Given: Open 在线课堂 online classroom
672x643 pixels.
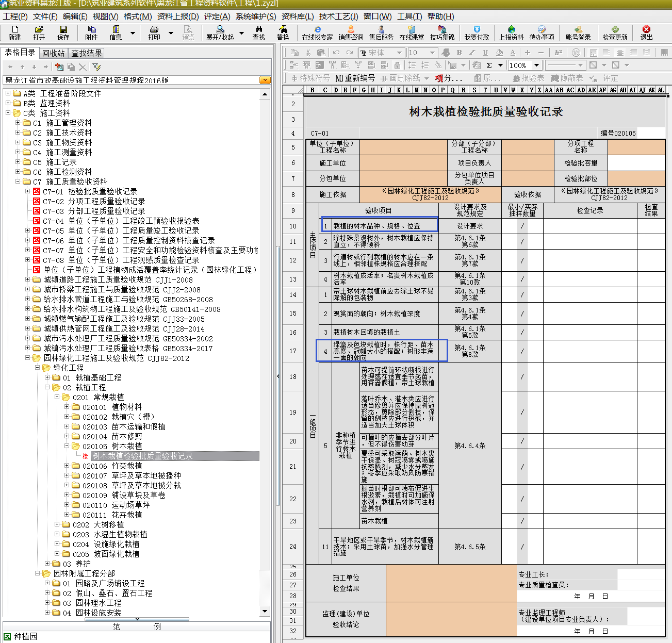Looking at the screenshot, I should 412,33.
